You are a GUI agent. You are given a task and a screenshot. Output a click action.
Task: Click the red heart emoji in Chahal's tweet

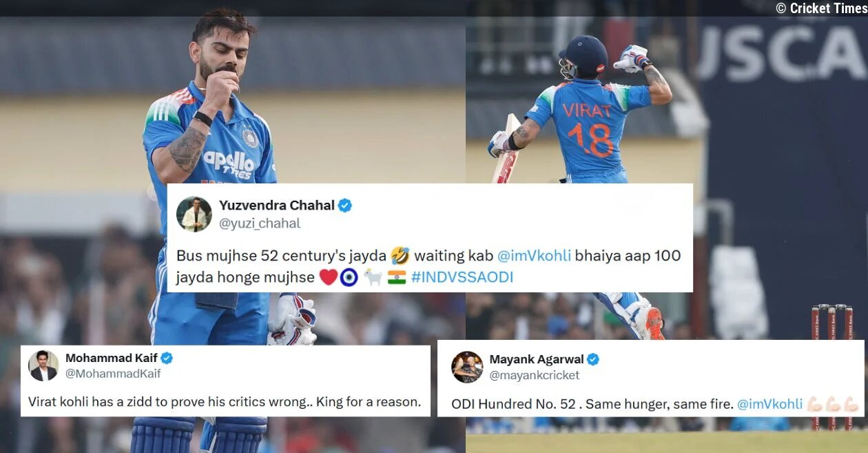pos(328,277)
